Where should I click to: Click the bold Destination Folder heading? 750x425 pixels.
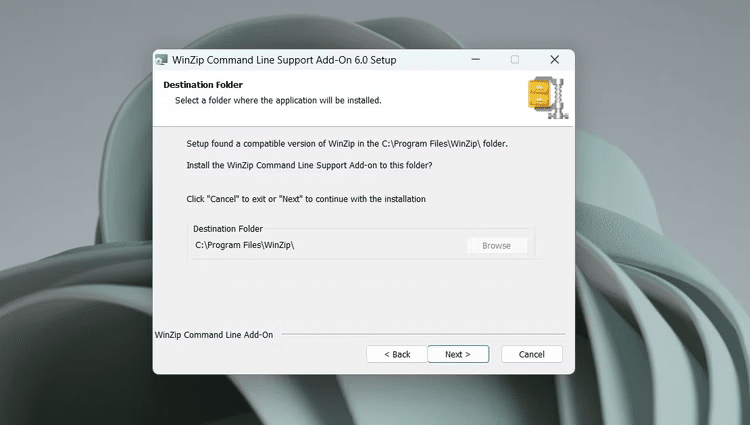[x=203, y=85]
